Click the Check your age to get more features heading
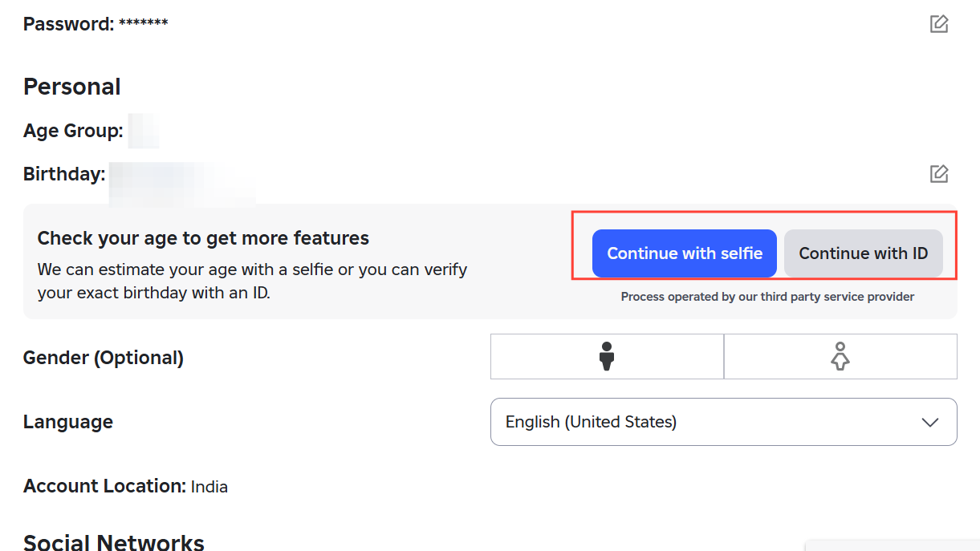The image size is (980, 551). (x=203, y=238)
